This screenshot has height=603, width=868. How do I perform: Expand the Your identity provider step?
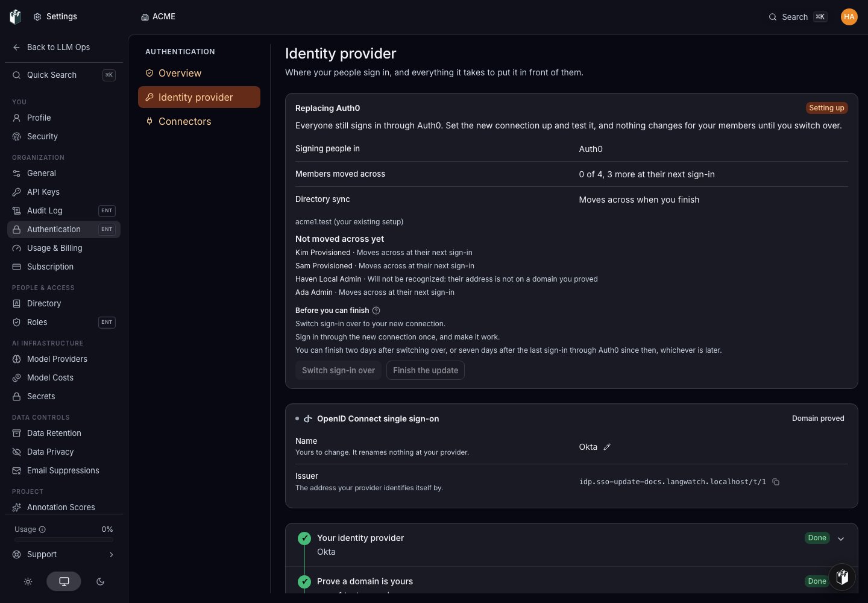[x=841, y=538]
